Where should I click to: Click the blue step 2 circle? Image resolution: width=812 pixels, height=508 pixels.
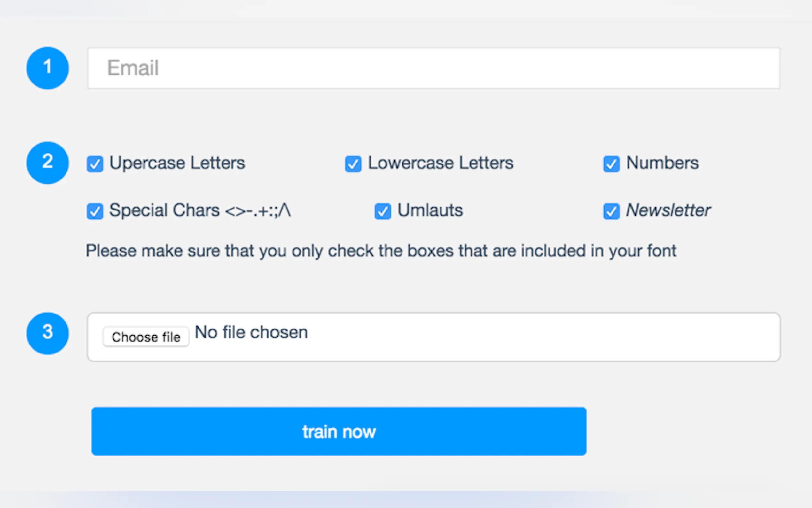(x=48, y=163)
